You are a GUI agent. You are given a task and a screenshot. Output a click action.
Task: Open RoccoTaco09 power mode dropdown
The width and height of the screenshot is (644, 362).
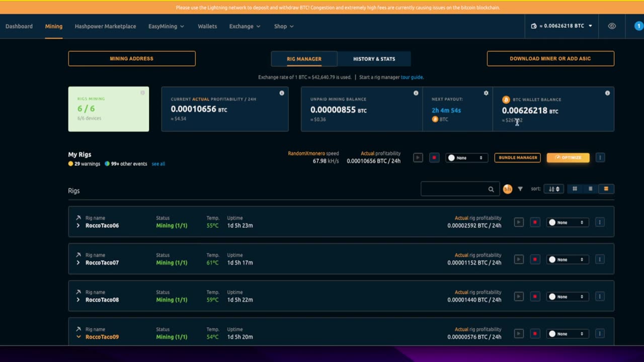click(568, 334)
